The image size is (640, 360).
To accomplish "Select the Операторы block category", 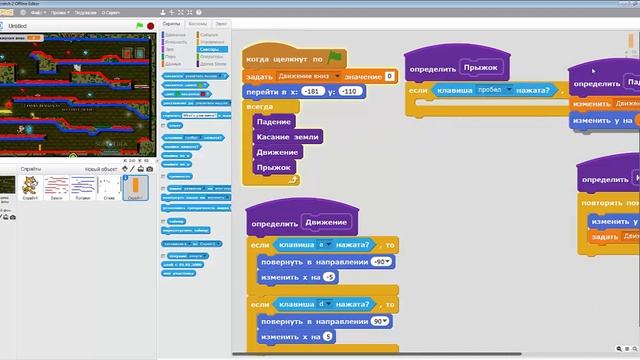I will tap(211, 57).
